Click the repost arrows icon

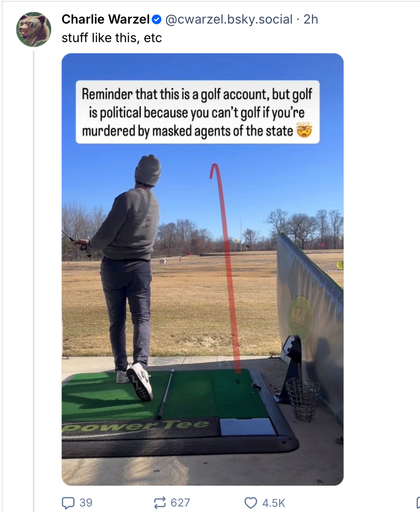coord(159,503)
